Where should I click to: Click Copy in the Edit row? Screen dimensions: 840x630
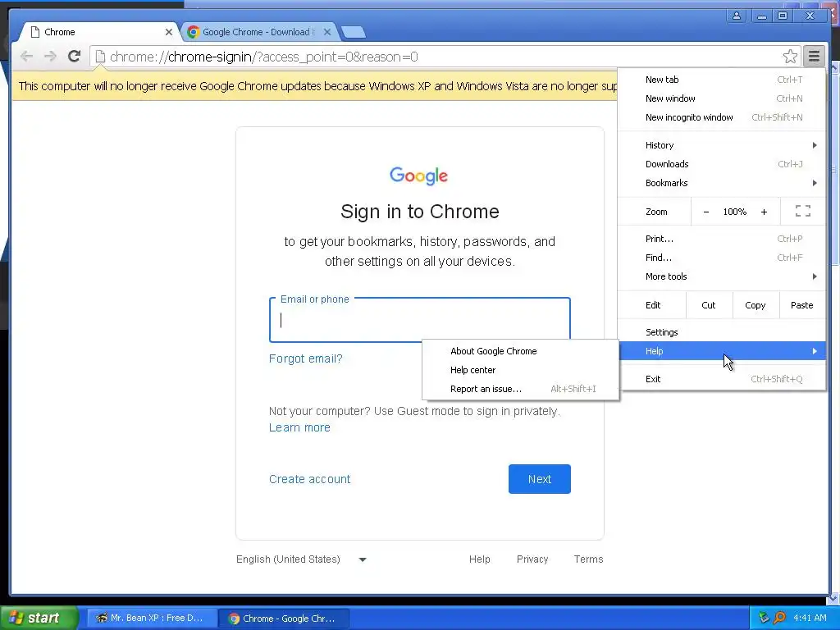point(755,305)
